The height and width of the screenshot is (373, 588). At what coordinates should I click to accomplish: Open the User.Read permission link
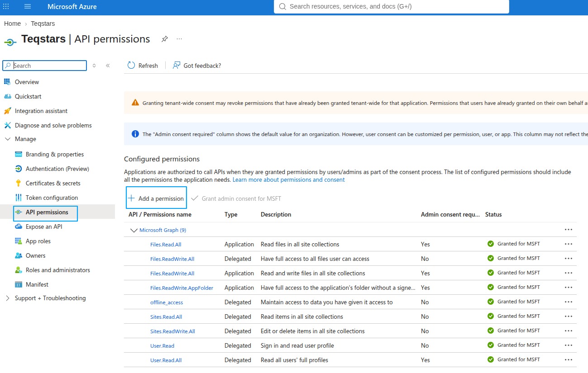tap(162, 346)
